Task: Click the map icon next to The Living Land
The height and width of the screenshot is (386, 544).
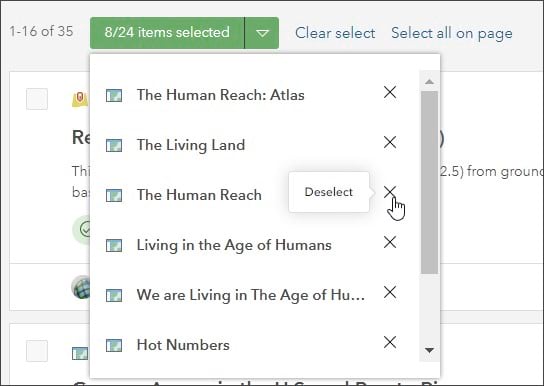Action: 114,145
